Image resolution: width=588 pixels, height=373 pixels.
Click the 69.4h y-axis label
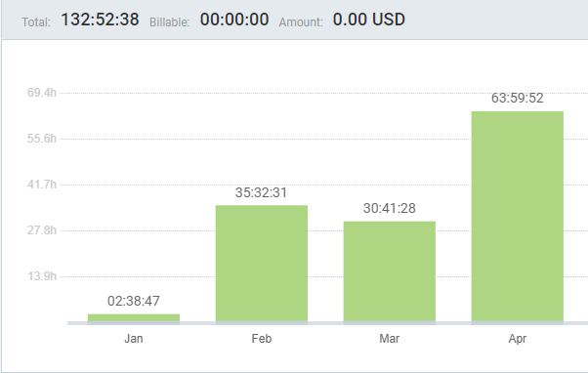click(42, 93)
